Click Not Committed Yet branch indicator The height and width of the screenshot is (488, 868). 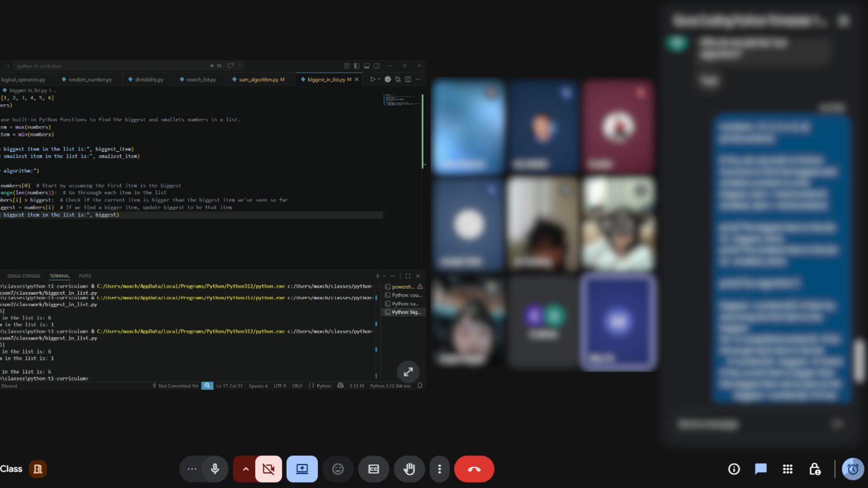pyautogui.click(x=177, y=386)
